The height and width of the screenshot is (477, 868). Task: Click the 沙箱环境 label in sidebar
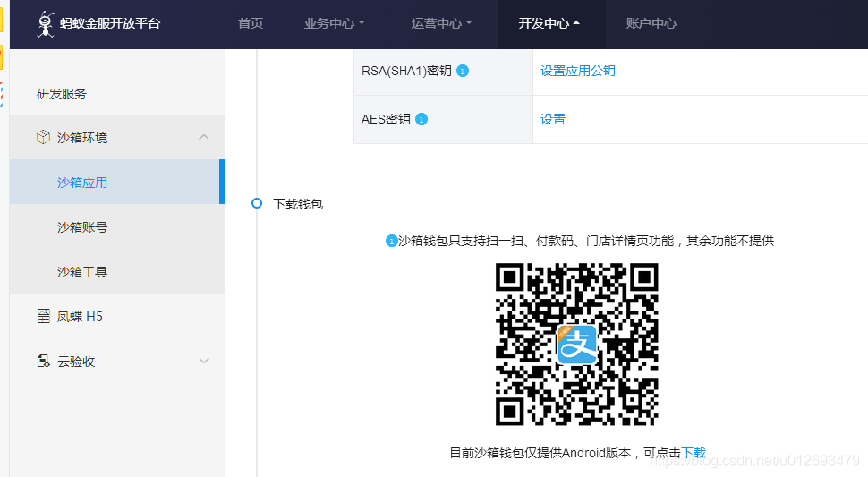coord(82,137)
